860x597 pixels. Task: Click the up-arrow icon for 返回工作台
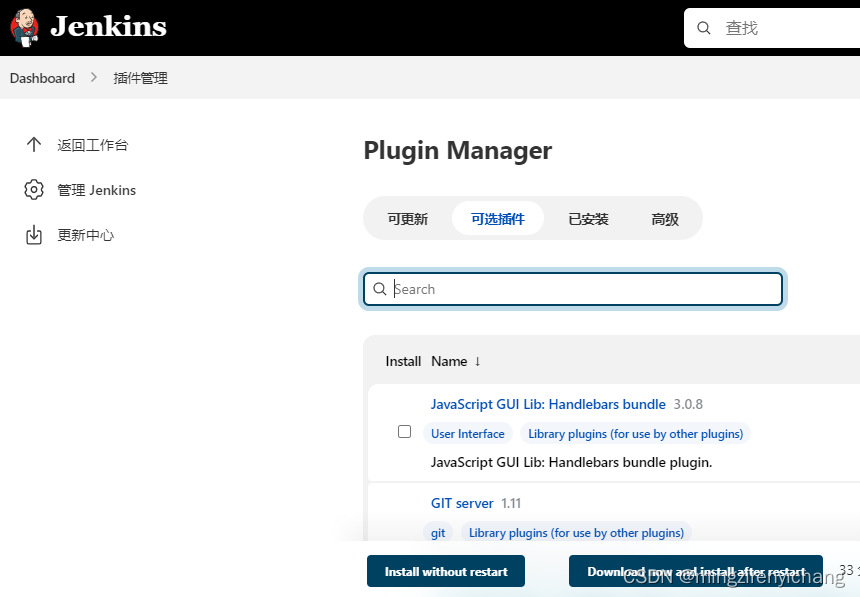(x=34, y=145)
